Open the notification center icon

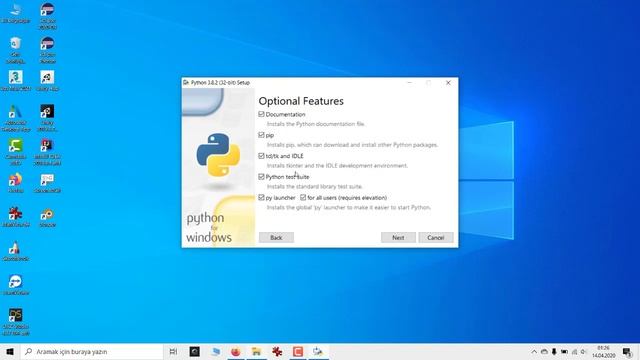point(627,351)
